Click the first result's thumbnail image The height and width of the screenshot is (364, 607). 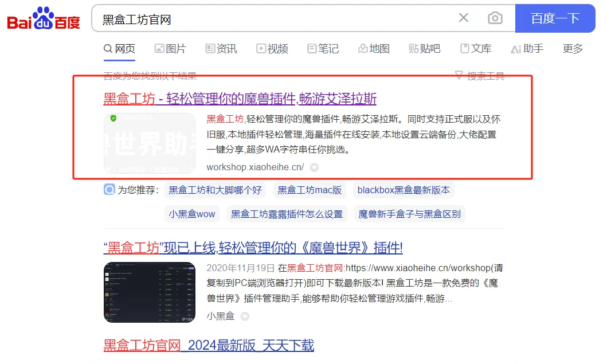click(x=150, y=143)
